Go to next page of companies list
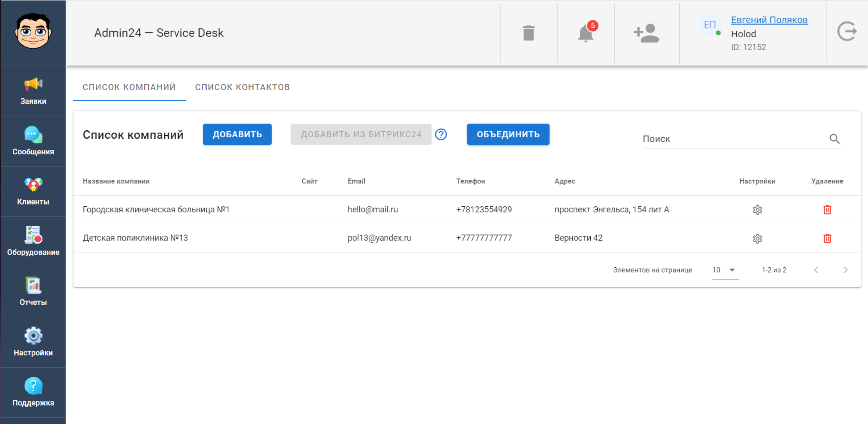This screenshot has width=868, height=424. coord(846,270)
